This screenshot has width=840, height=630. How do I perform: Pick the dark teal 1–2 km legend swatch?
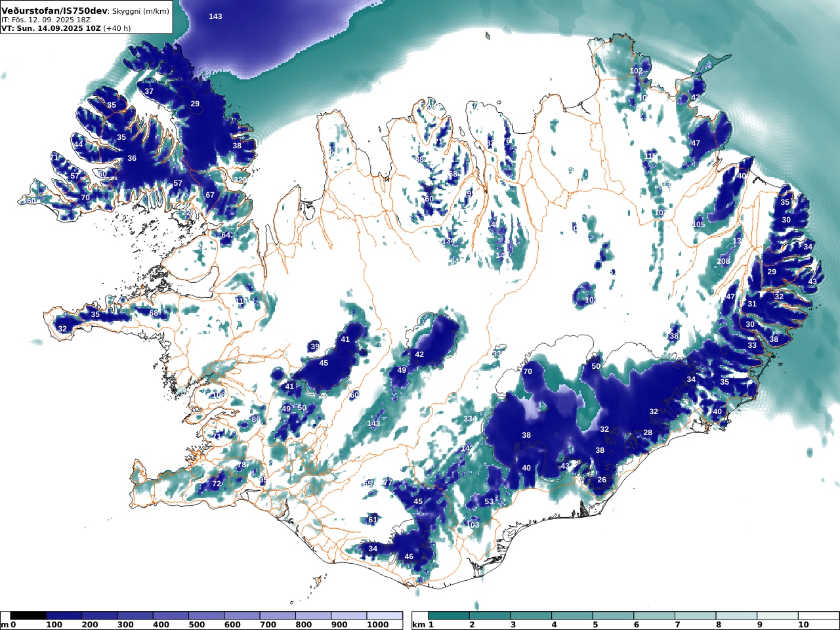(449, 616)
